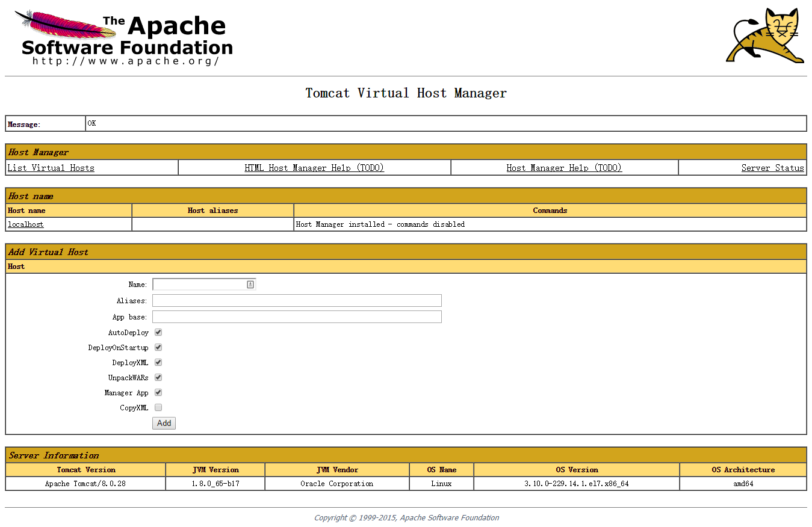The width and height of the screenshot is (812, 527).
Task: Open HTML Host Manager Help link
Action: (x=314, y=168)
